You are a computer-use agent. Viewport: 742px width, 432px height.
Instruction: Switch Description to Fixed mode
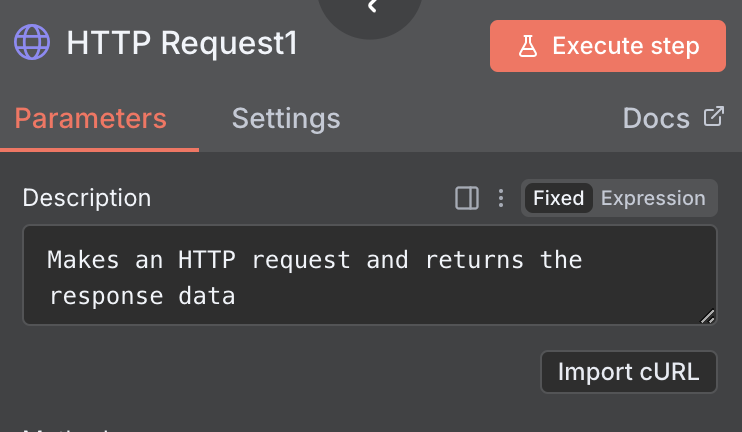[x=558, y=198]
